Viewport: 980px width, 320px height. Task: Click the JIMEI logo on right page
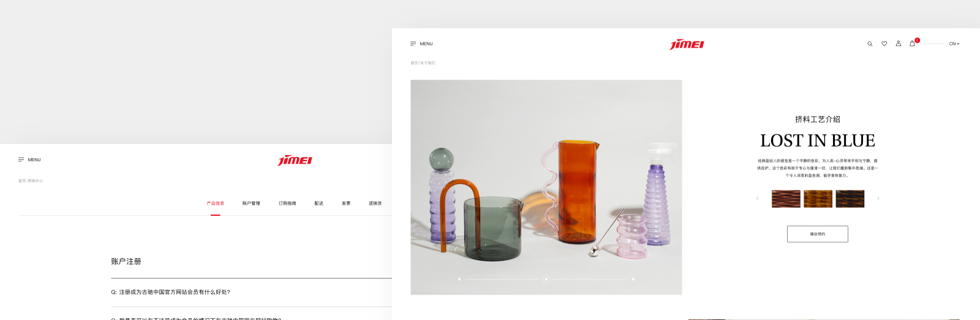click(687, 44)
